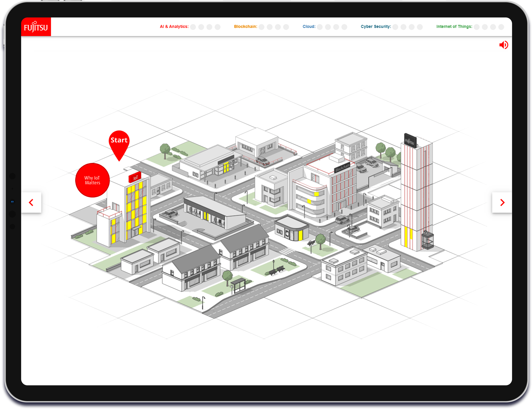
Task: Select last Blockchain progress dot
Action: pyautogui.click(x=286, y=27)
